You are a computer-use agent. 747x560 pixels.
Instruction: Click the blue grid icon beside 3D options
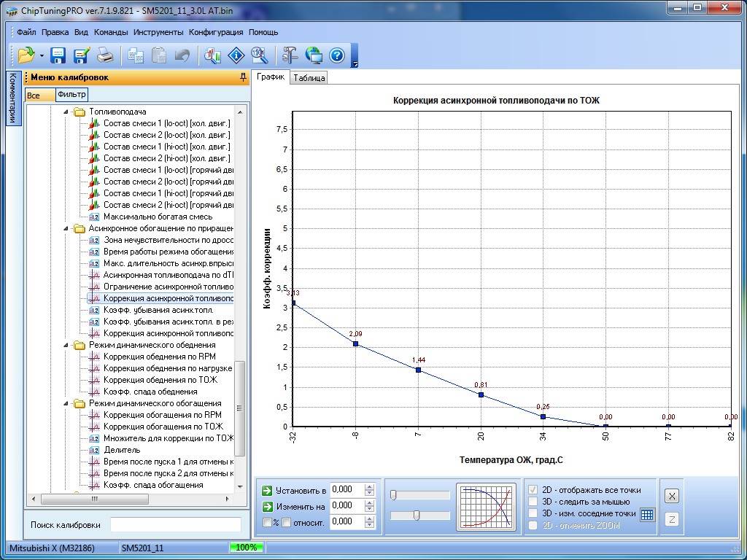pos(647,515)
